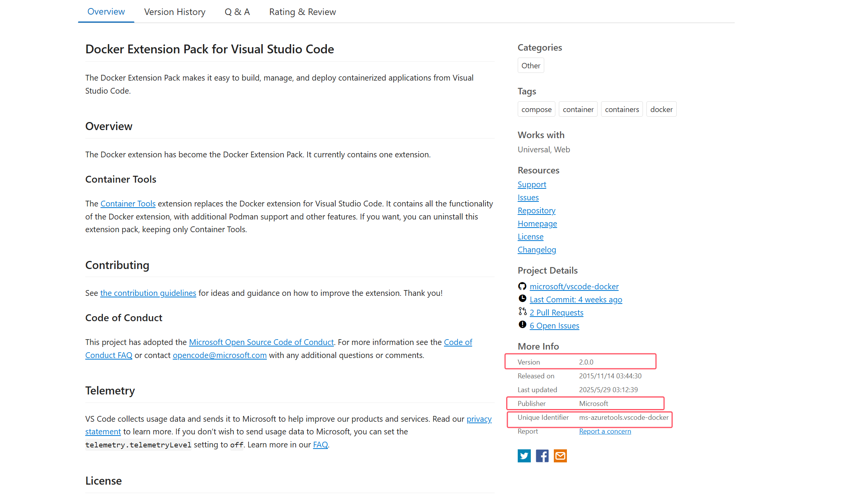Share the extension via email icon
The width and height of the screenshot is (868, 495).
point(560,456)
